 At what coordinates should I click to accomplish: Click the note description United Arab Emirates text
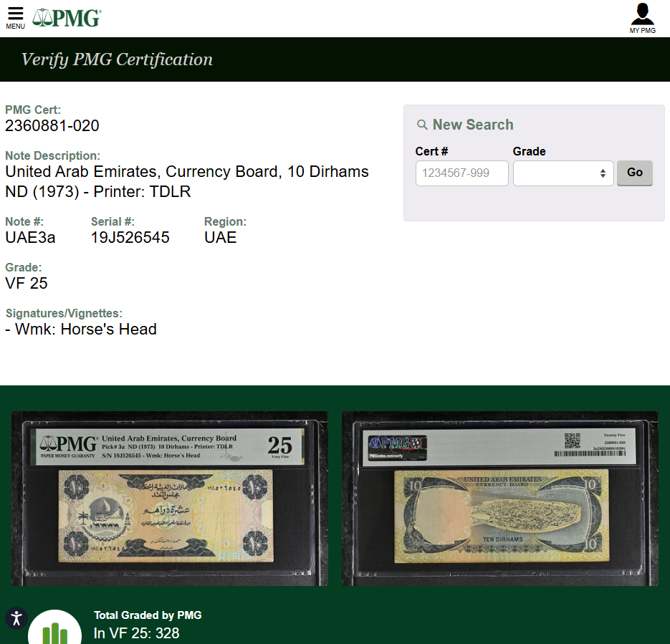pos(187,181)
